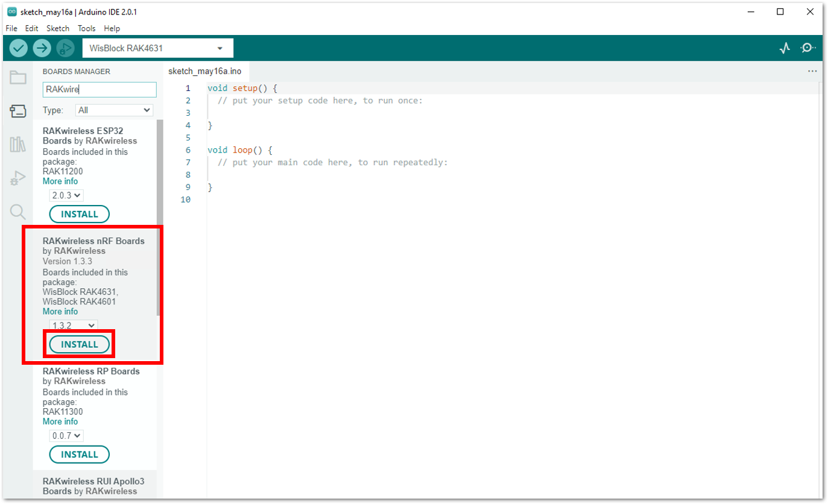Image resolution: width=828 pixels, height=504 pixels.
Task: Click the RAKwireless RUI Apollo3 Boards title
Action: point(93,487)
